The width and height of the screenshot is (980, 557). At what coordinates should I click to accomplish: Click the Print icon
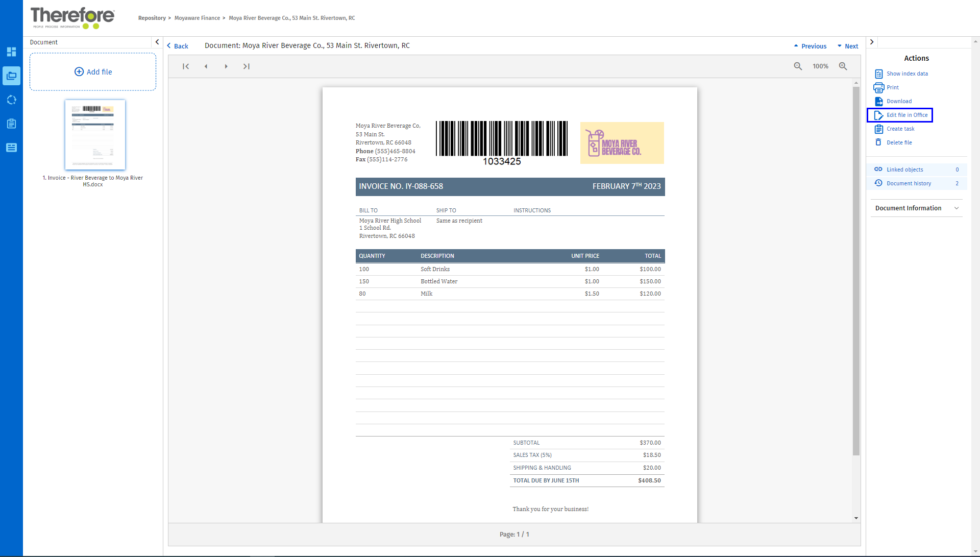[x=878, y=87]
